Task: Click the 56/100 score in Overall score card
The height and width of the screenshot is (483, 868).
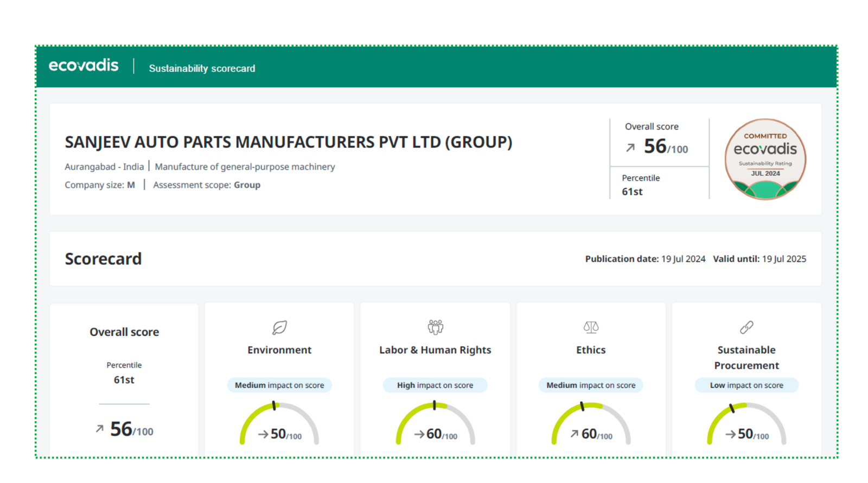Action: coord(131,429)
